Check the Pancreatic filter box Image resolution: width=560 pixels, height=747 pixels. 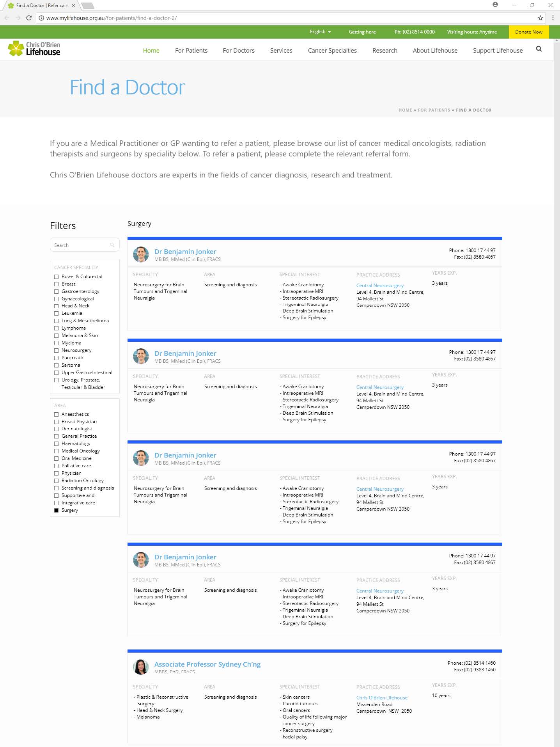pyautogui.click(x=56, y=358)
